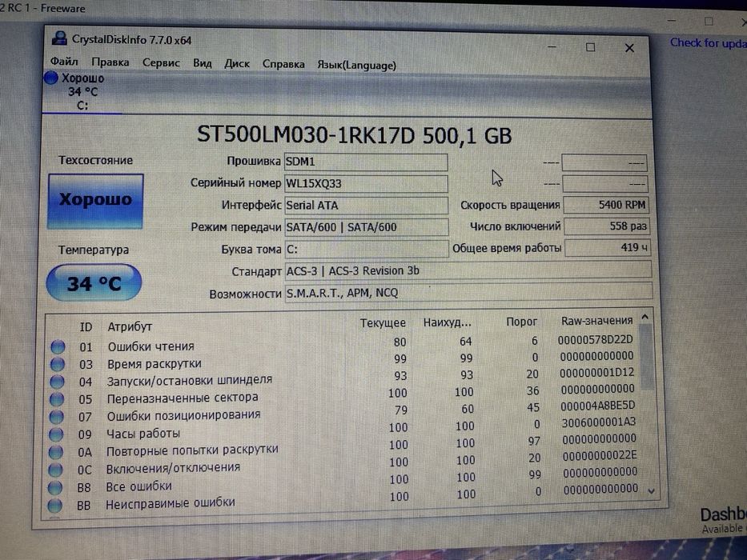Open the Диск menu

(x=237, y=64)
